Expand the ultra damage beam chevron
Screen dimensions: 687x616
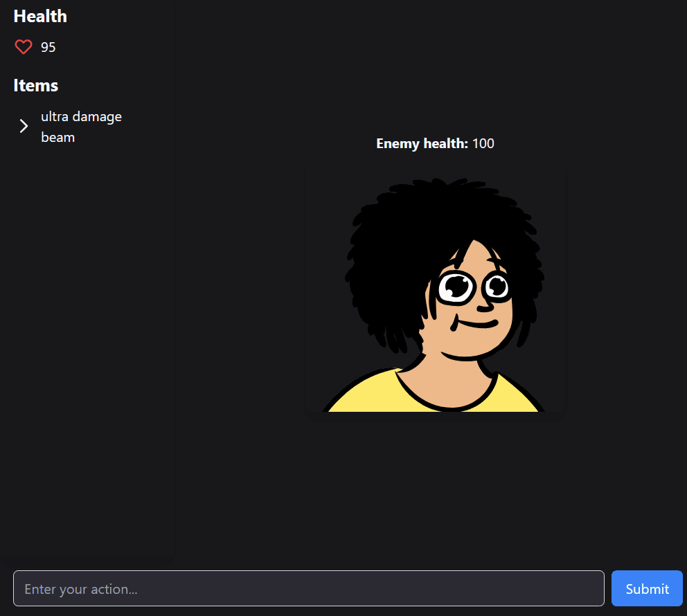[24, 126]
